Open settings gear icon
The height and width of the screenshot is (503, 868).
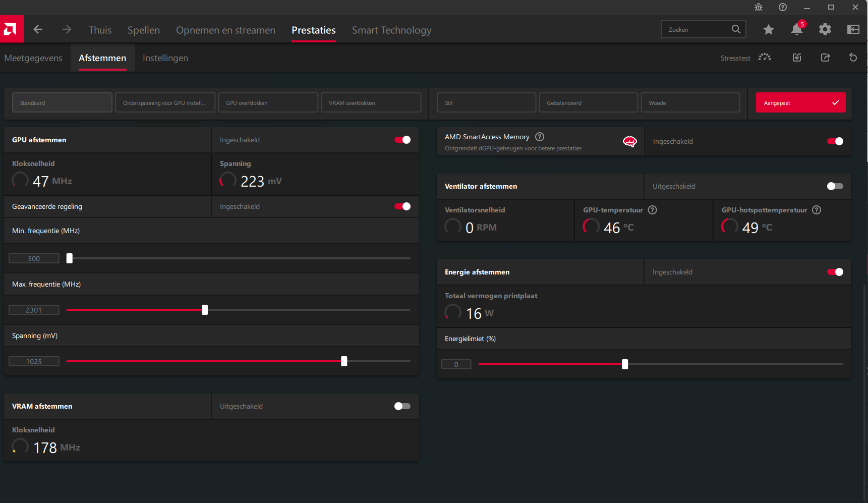[x=825, y=29]
